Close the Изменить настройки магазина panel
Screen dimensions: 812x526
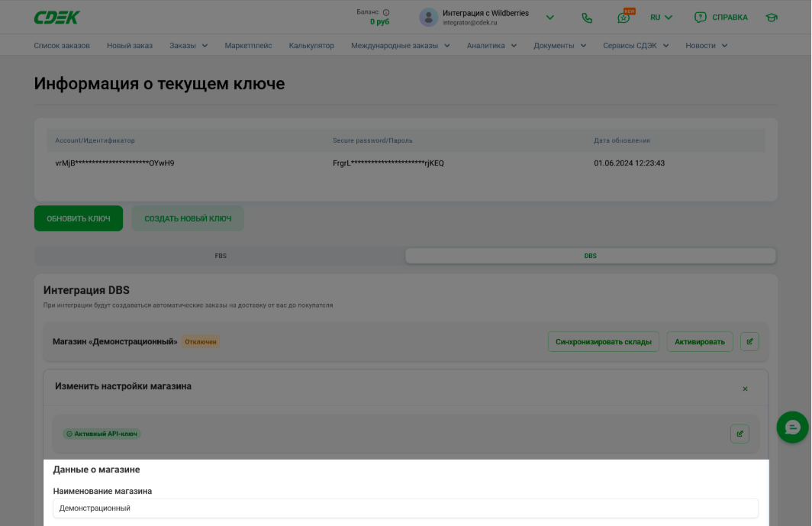pyautogui.click(x=745, y=389)
